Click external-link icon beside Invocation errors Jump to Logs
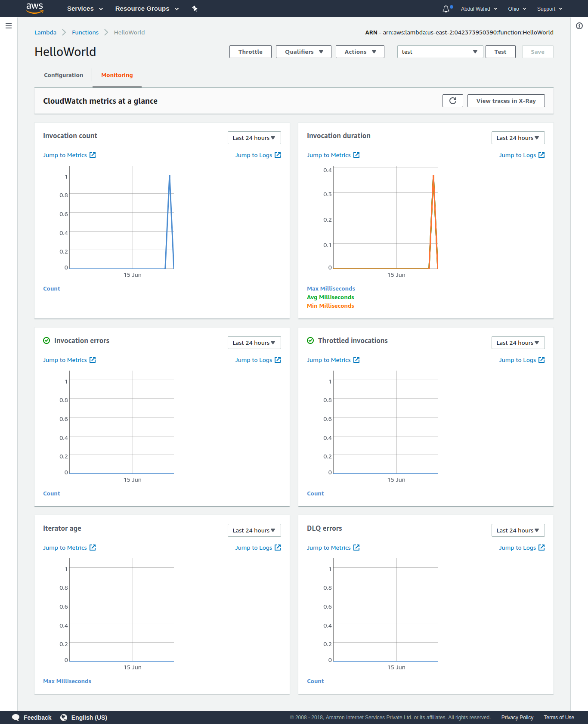This screenshot has height=724, width=588. 278,360
